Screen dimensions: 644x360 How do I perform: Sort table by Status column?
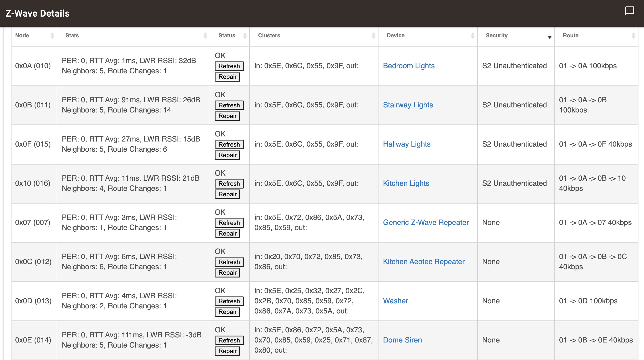point(230,35)
